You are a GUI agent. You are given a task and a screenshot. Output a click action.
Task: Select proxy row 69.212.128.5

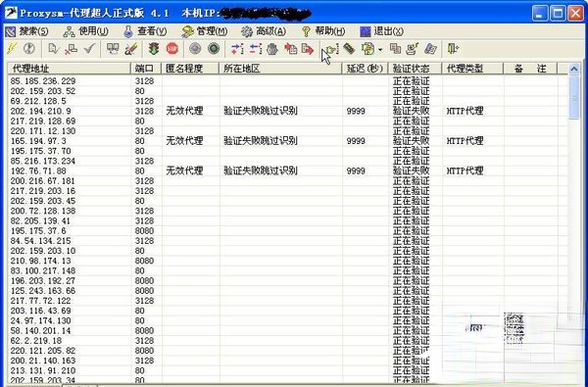287,101
